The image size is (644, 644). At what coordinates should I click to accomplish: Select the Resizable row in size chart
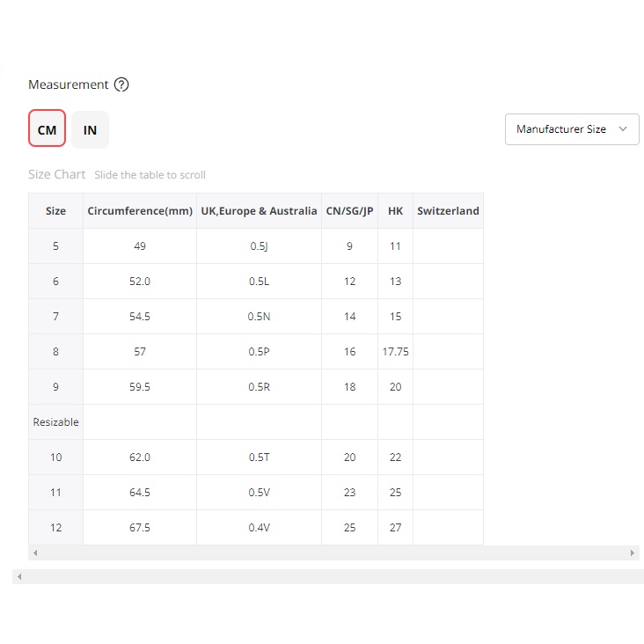(x=55, y=422)
